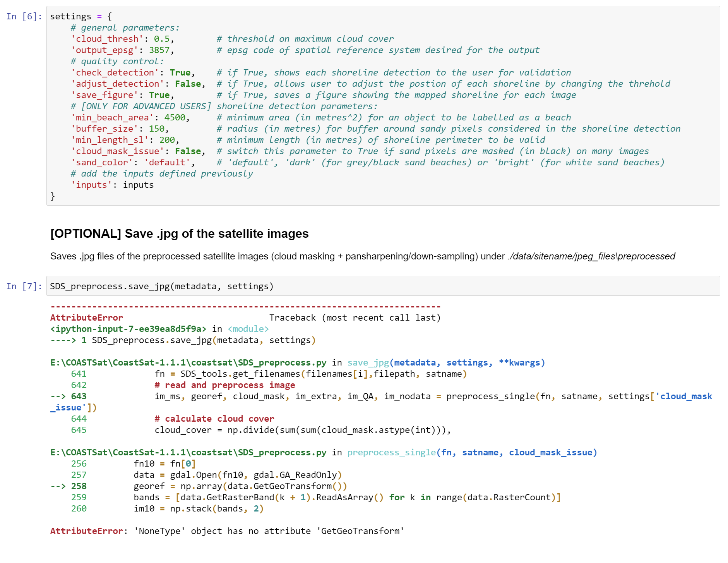Click the 'buffer_size' key in settings

pos(104,129)
